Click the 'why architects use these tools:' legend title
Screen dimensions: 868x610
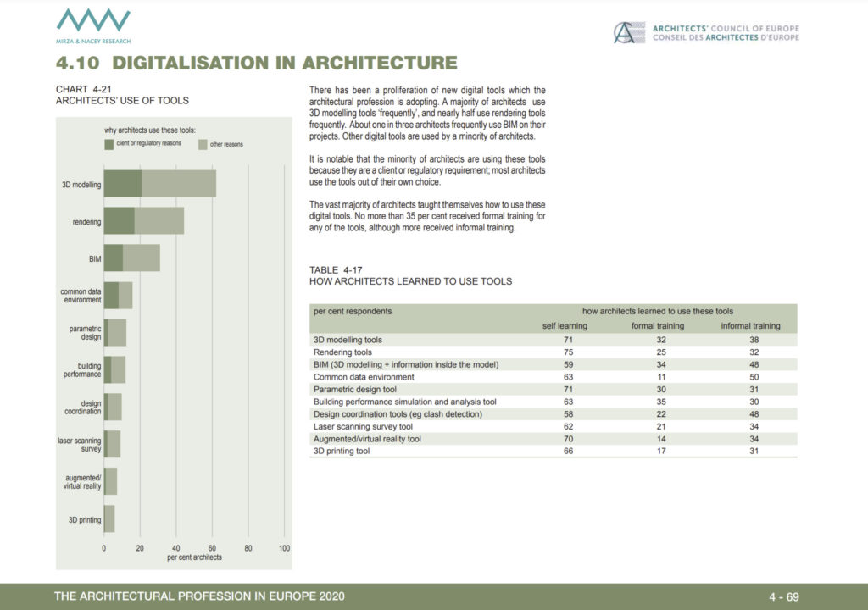click(x=150, y=130)
